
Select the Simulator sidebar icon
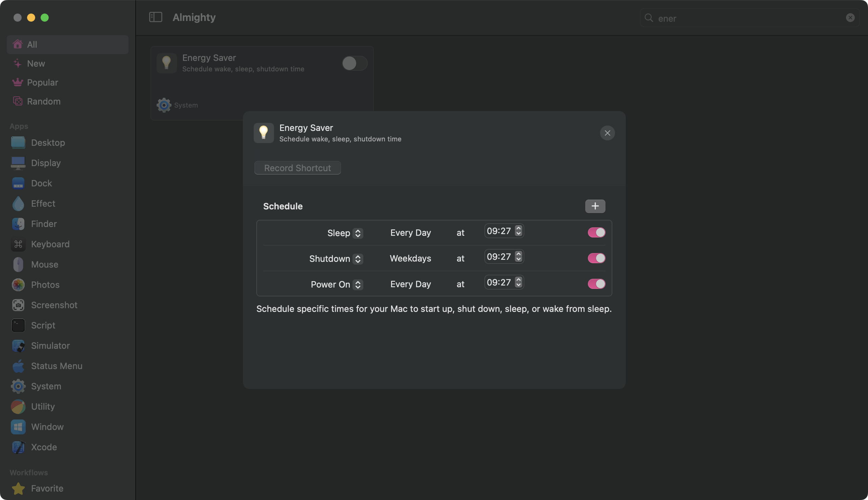click(18, 346)
